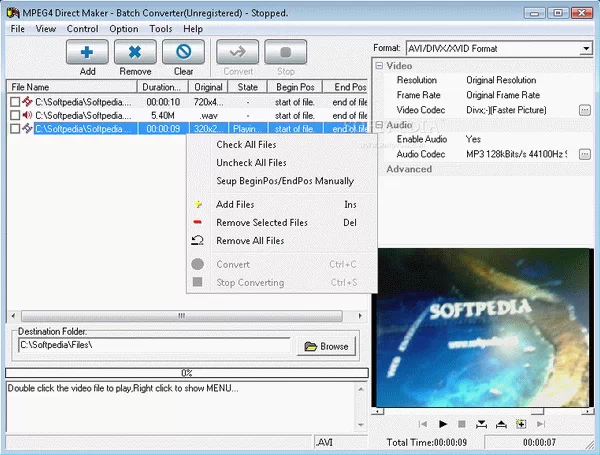Click the undo arrow icon for Remove All
600x455 pixels.
pyautogui.click(x=197, y=240)
